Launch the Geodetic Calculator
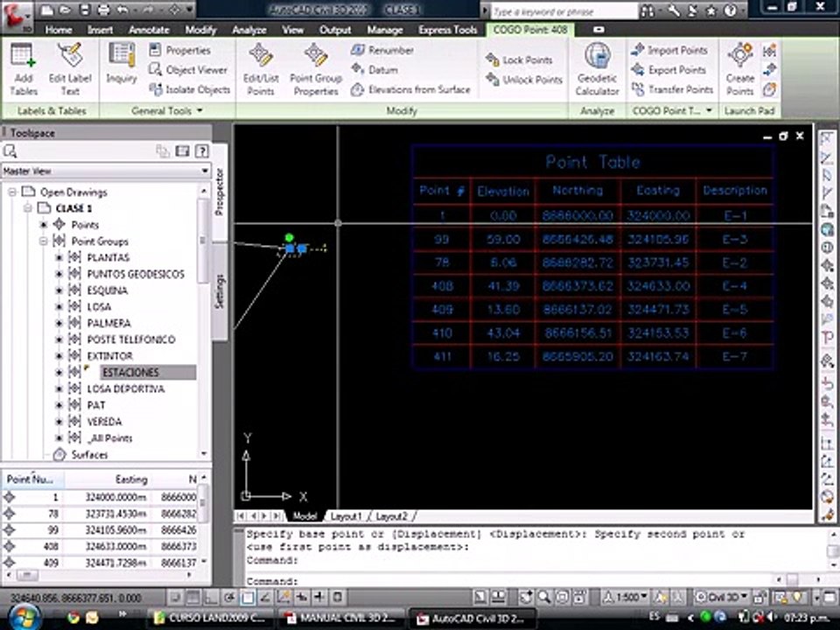Viewport: 840px width, 630px height. (x=597, y=70)
